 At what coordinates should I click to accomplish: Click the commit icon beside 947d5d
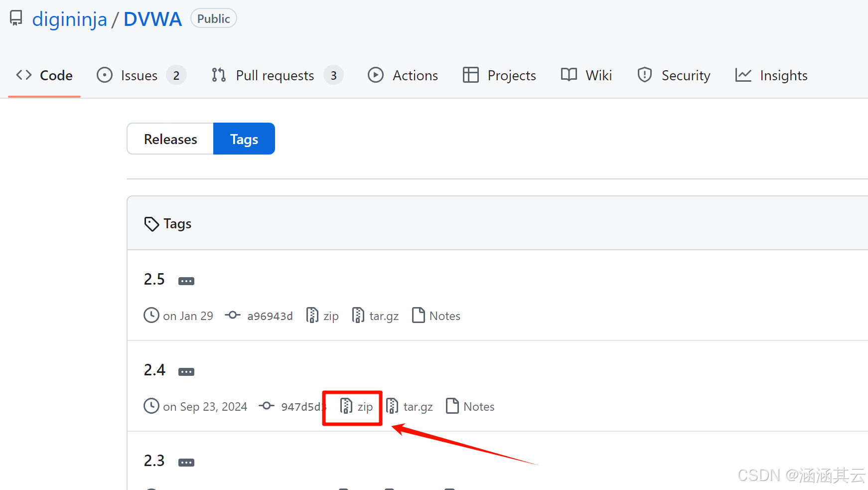[x=267, y=406]
